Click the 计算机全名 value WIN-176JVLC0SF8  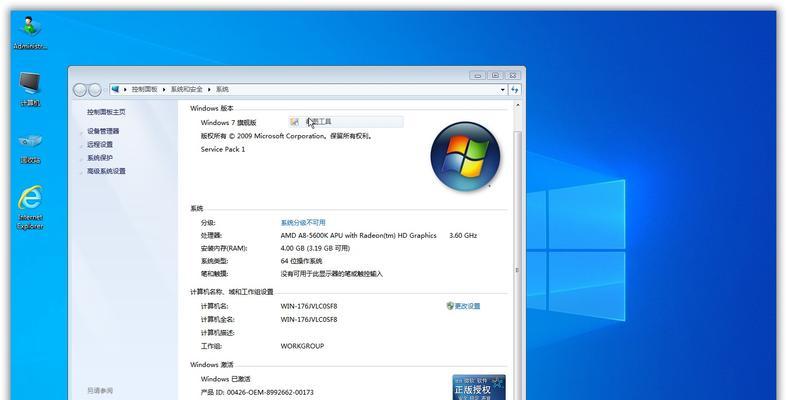coord(309,320)
